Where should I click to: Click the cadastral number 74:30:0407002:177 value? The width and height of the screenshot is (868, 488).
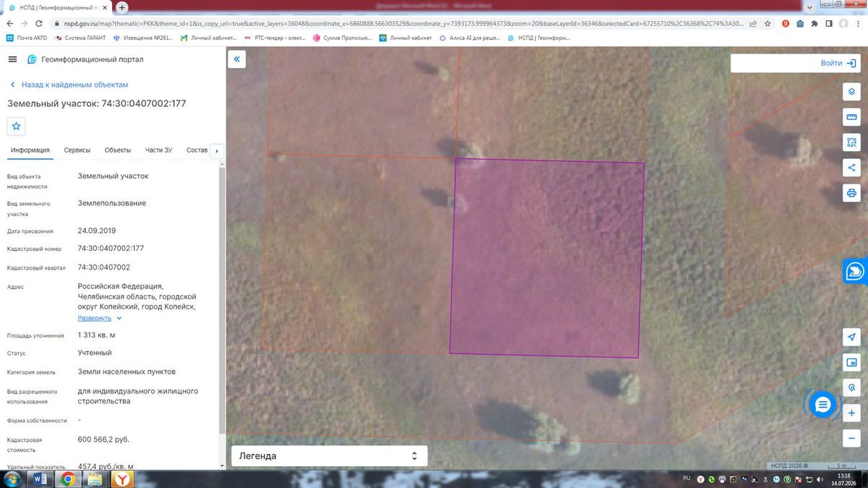111,248
